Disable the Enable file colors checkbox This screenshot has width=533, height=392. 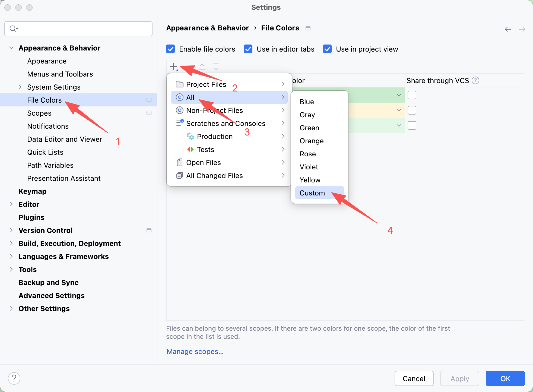pos(171,49)
